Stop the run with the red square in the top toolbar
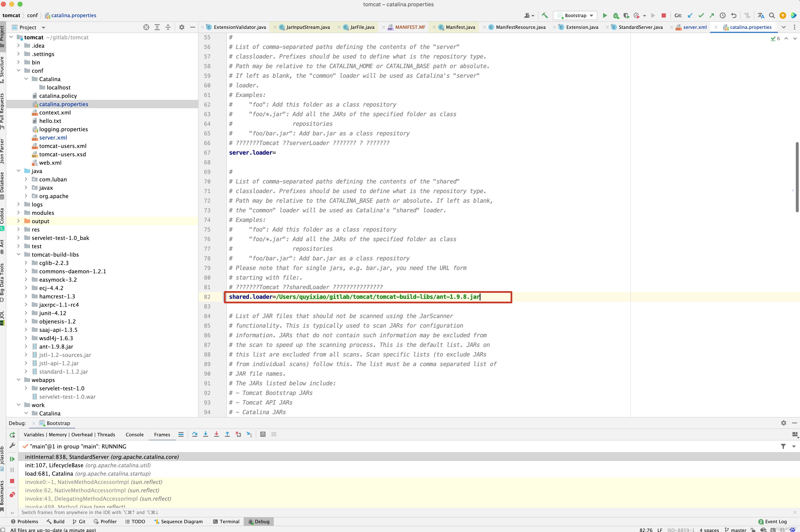This screenshot has width=800, height=532. tap(664, 15)
